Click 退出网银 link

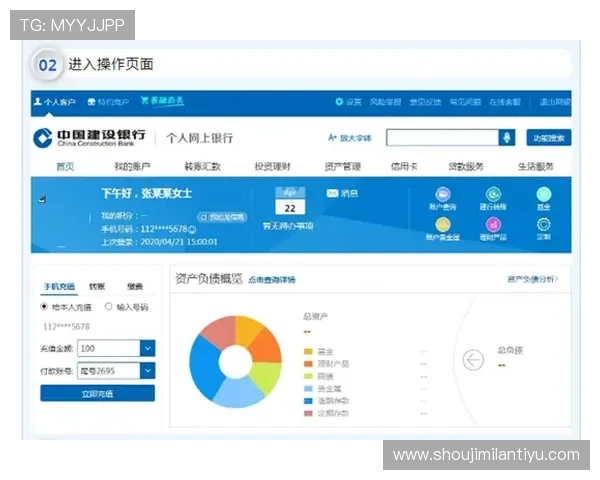pos(555,102)
